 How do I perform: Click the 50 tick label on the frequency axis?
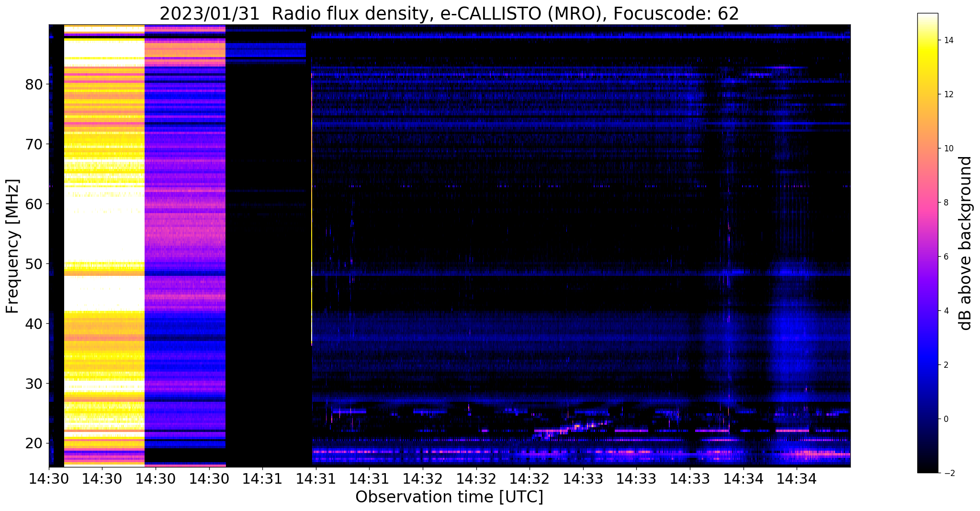(x=34, y=264)
